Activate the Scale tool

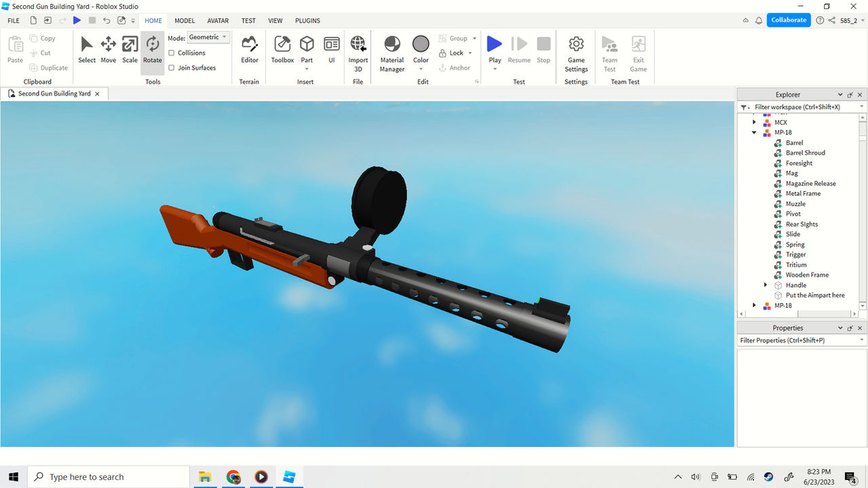tap(130, 51)
